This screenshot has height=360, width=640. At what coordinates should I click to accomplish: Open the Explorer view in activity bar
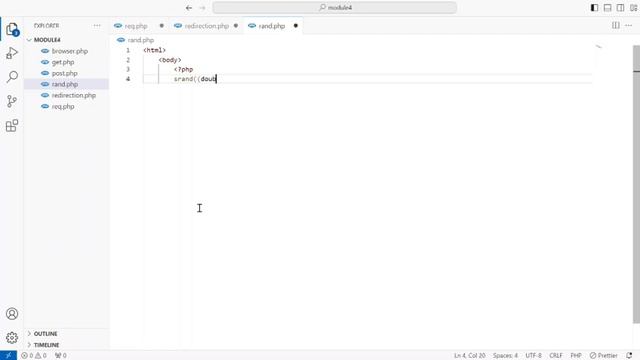[12, 29]
